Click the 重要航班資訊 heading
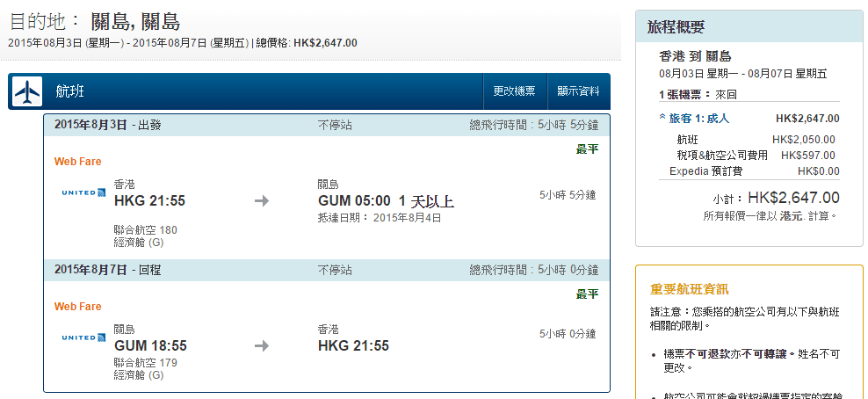The width and height of the screenshot is (868, 399). point(689,289)
